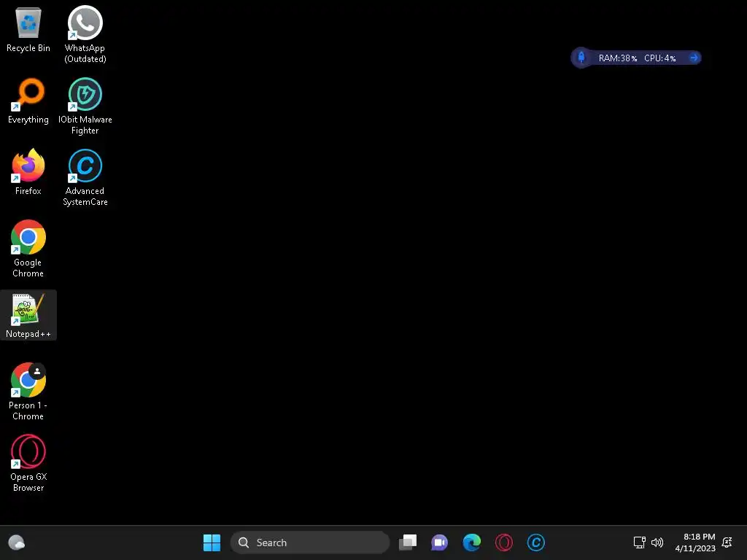Open Teams Chat from taskbar

(439, 542)
